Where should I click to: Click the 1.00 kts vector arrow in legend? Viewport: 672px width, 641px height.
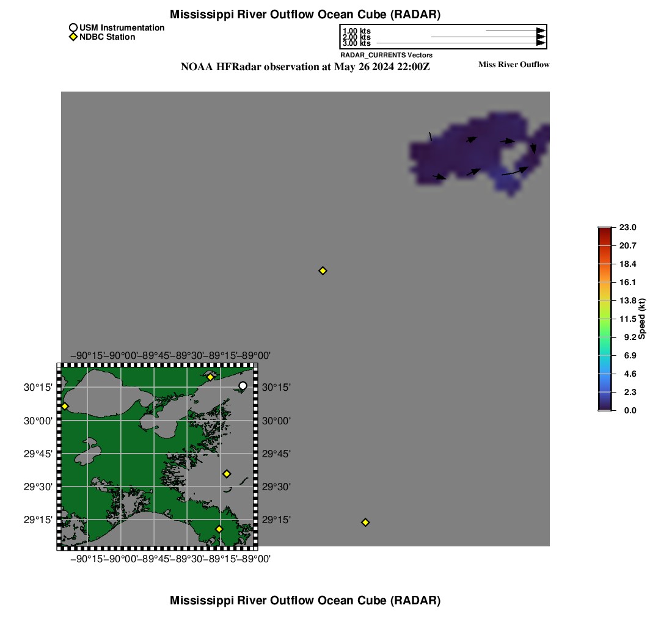click(x=514, y=31)
